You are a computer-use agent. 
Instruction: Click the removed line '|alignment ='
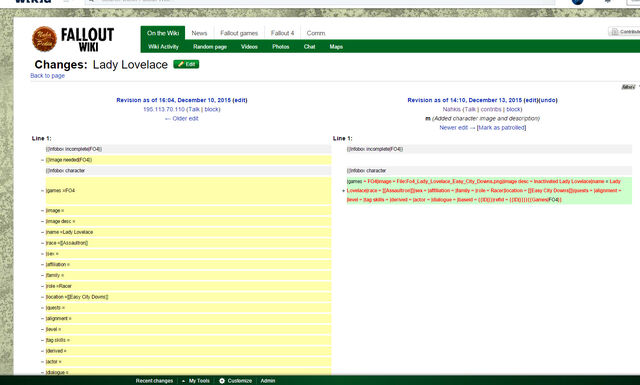tap(188, 318)
